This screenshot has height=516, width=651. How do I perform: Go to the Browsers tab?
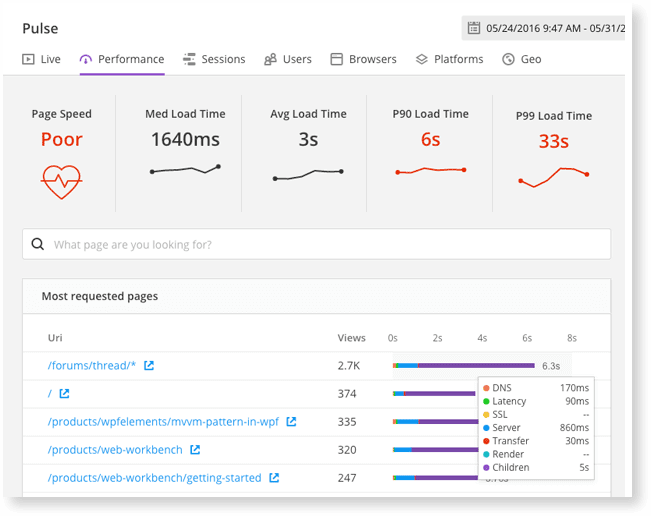pyautogui.click(x=363, y=59)
